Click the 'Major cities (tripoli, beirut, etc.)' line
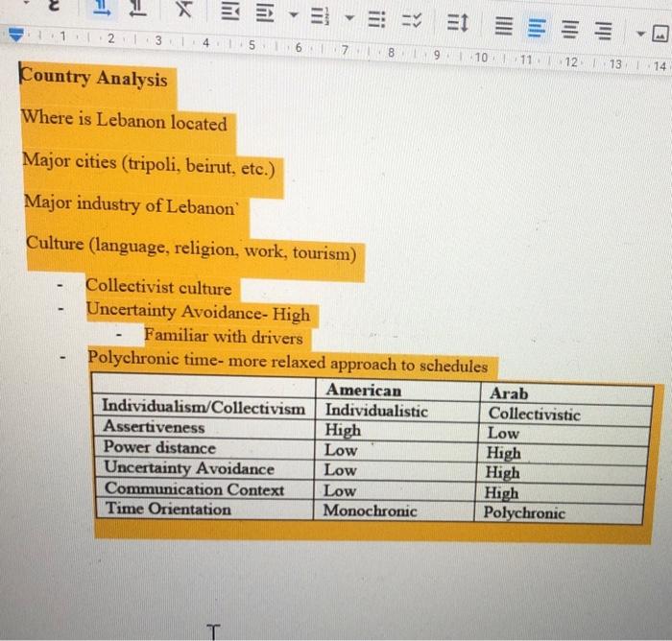 tap(149, 164)
